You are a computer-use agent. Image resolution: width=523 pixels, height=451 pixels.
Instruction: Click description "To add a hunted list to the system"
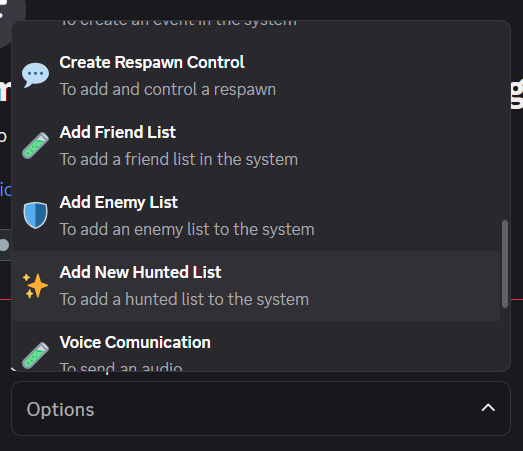point(184,300)
